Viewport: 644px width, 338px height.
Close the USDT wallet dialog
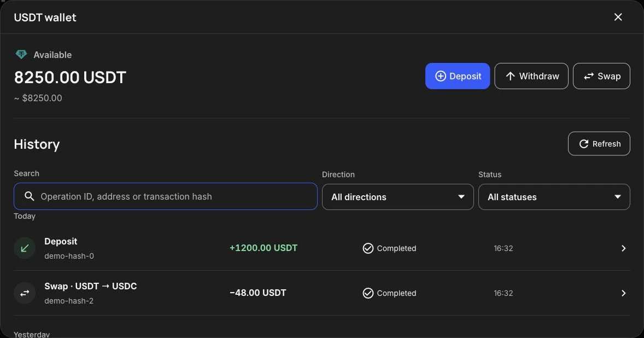(x=618, y=18)
